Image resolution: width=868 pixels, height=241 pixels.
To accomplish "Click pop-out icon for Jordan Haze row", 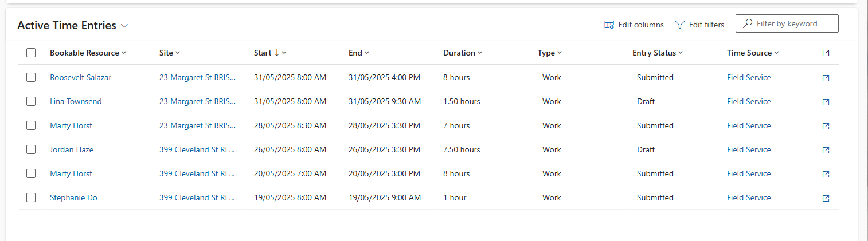I will tap(826, 150).
